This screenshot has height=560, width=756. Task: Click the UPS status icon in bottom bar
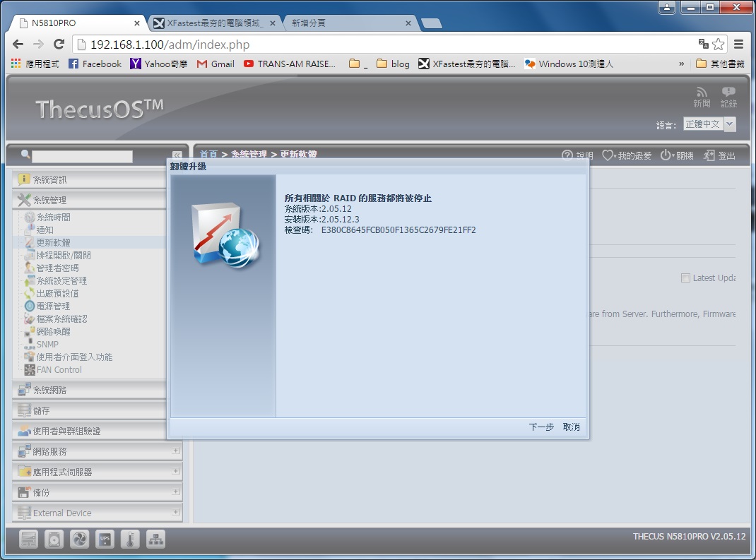pyautogui.click(x=105, y=540)
